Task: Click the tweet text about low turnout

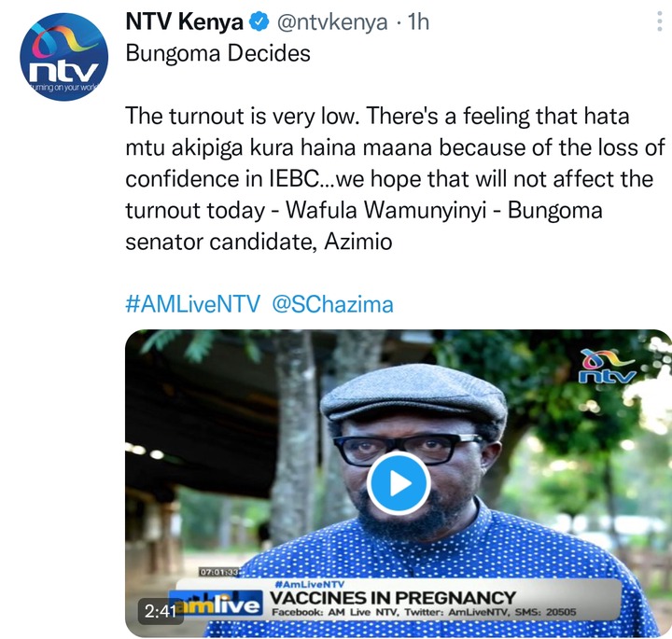Action: (x=395, y=178)
